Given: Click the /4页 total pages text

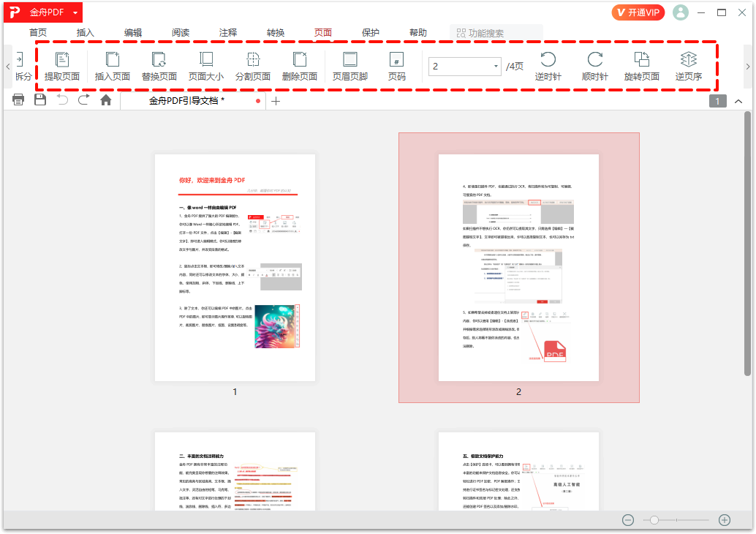Looking at the screenshot, I should 515,66.
